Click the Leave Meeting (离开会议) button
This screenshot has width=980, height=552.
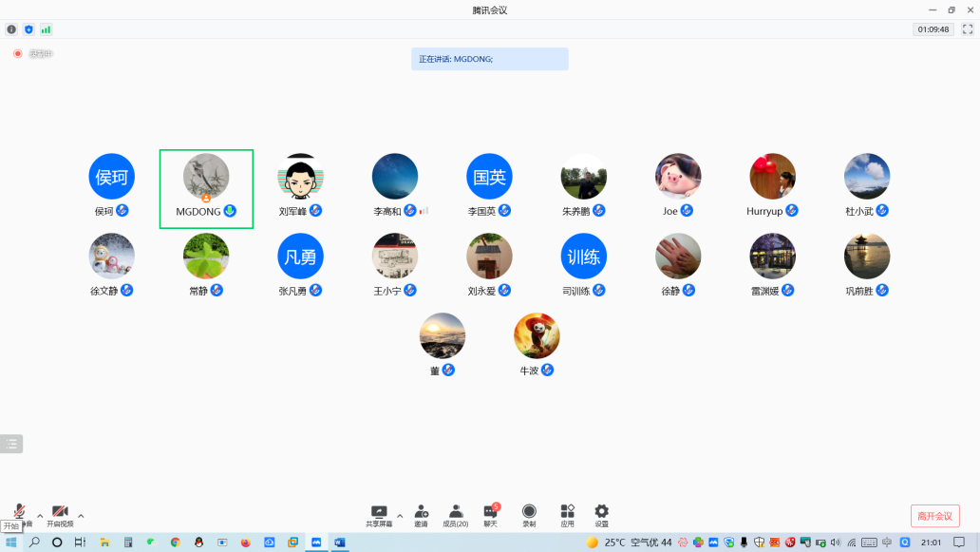coord(934,516)
